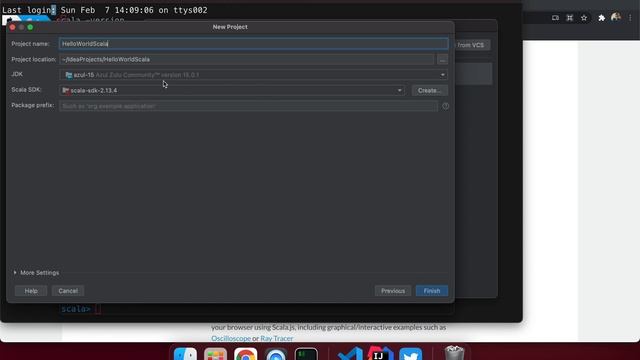Open Terminal from the Dock

point(306,354)
